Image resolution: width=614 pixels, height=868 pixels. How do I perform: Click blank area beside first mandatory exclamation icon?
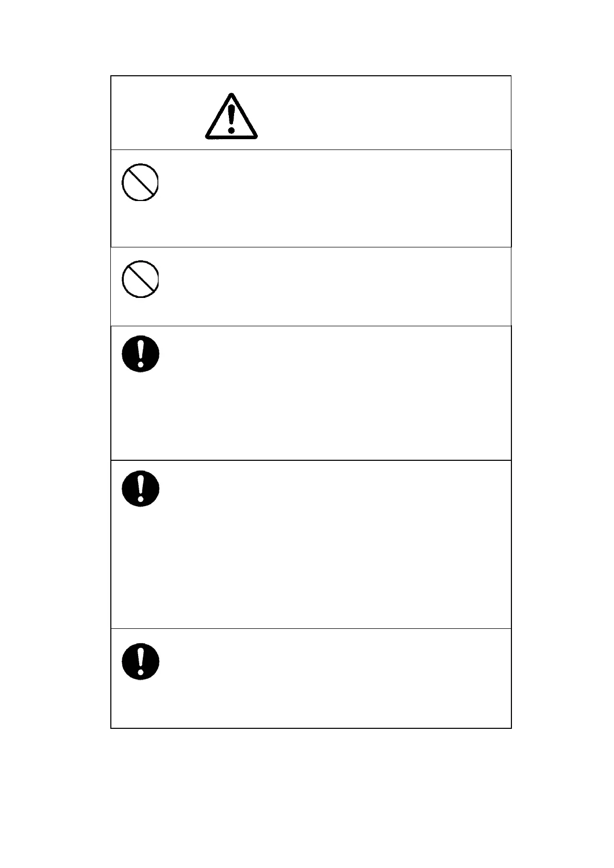pyautogui.click(x=335, y=393)
